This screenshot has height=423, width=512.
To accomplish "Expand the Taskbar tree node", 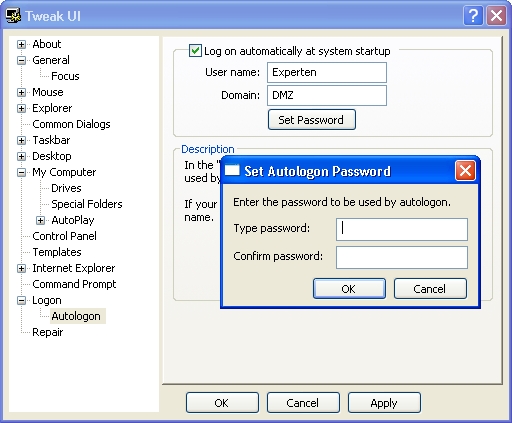I will point(21,140).
